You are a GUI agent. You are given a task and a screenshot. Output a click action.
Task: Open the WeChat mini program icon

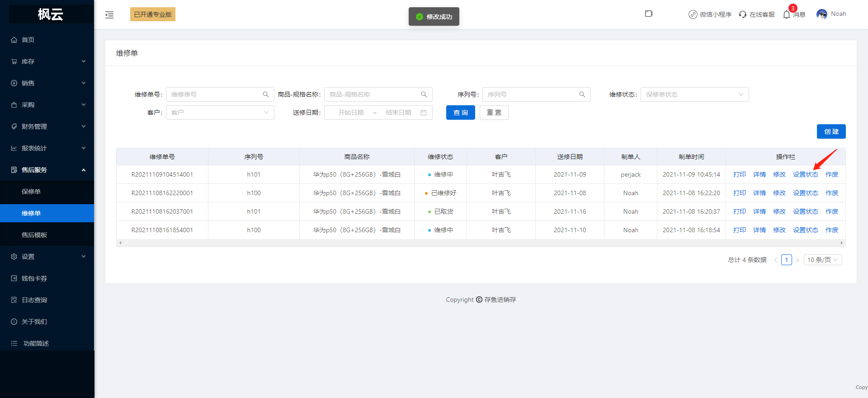tap(693, 14)
